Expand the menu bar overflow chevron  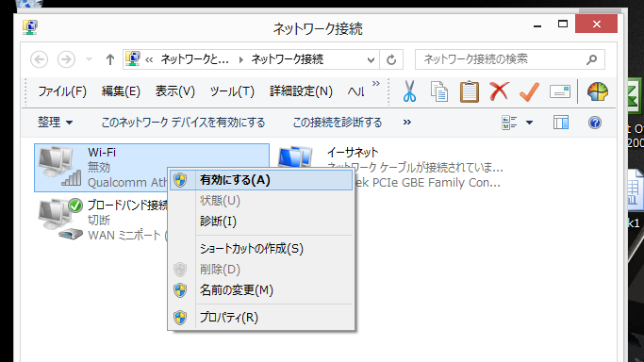coord(376,84)
